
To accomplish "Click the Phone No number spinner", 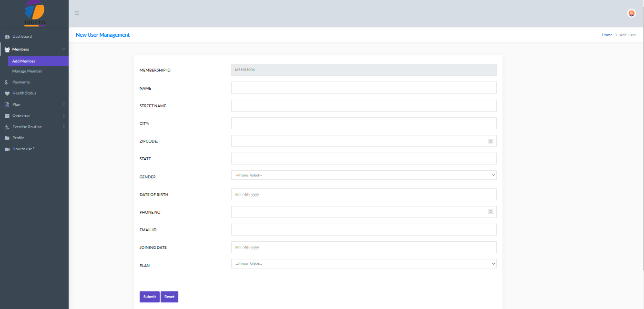I will tap(491, 212).
